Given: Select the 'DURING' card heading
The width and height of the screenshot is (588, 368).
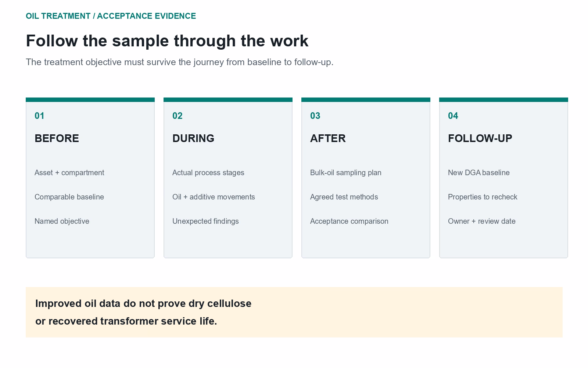Looking at the screenshot, I should click(x=193, y=138).
